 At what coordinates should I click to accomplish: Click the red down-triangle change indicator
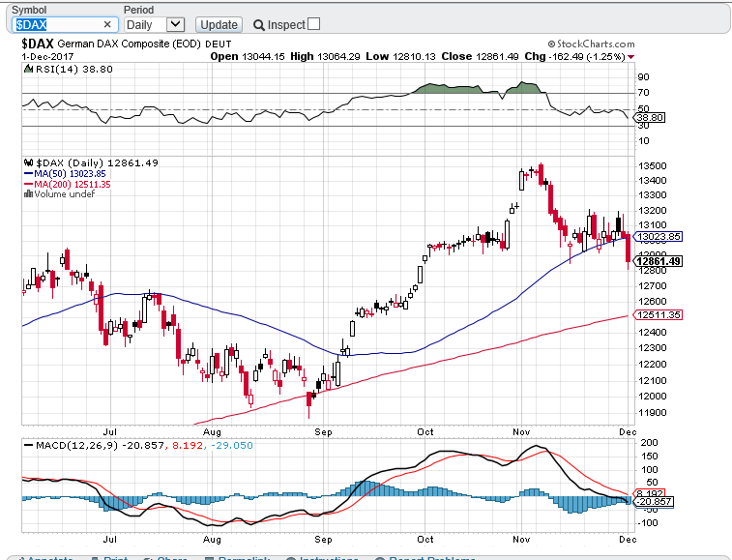(631, 57)
